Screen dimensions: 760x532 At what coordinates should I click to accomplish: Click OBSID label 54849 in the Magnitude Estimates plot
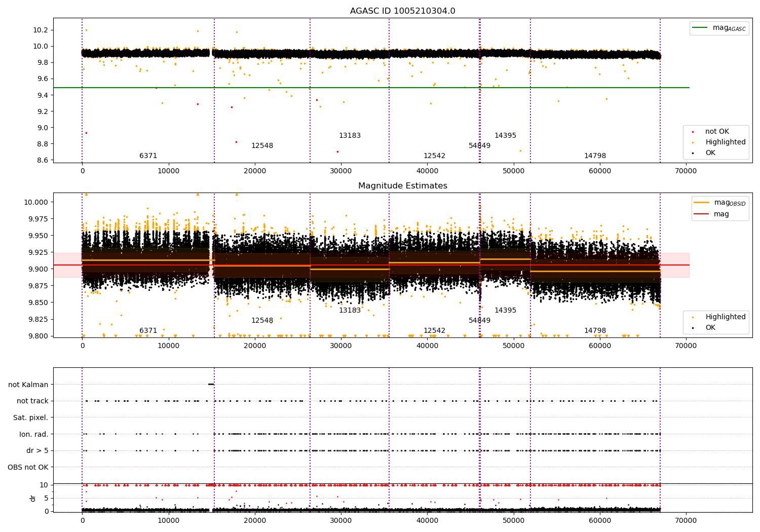pos(479,321)
